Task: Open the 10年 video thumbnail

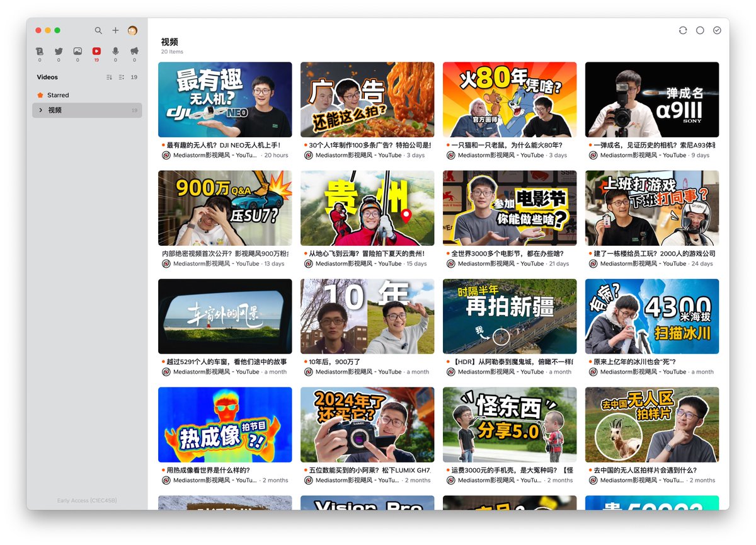Action: [367, 316]
